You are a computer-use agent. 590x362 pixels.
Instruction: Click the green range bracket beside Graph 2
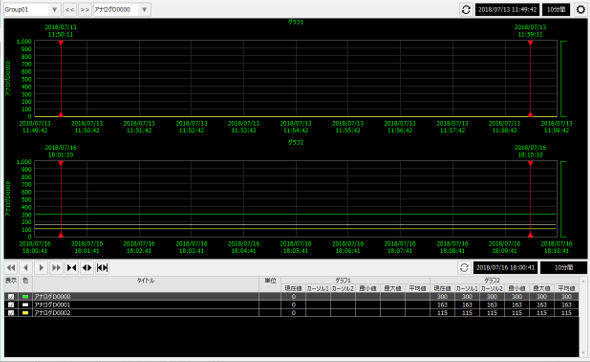coord(563,199)
